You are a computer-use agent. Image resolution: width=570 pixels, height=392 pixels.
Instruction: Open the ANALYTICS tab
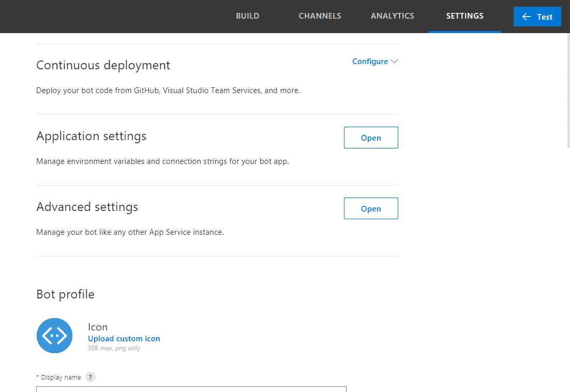click(392, 16)
